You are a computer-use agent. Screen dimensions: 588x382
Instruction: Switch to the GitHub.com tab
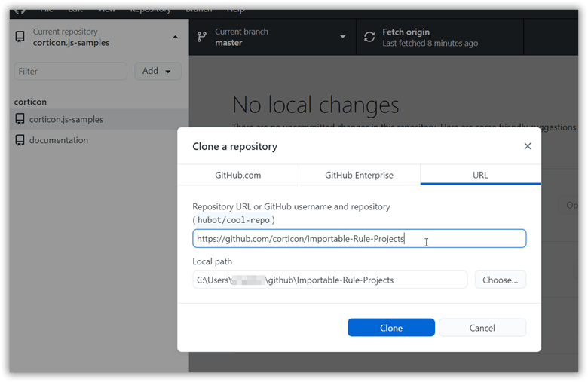(237, 175)
